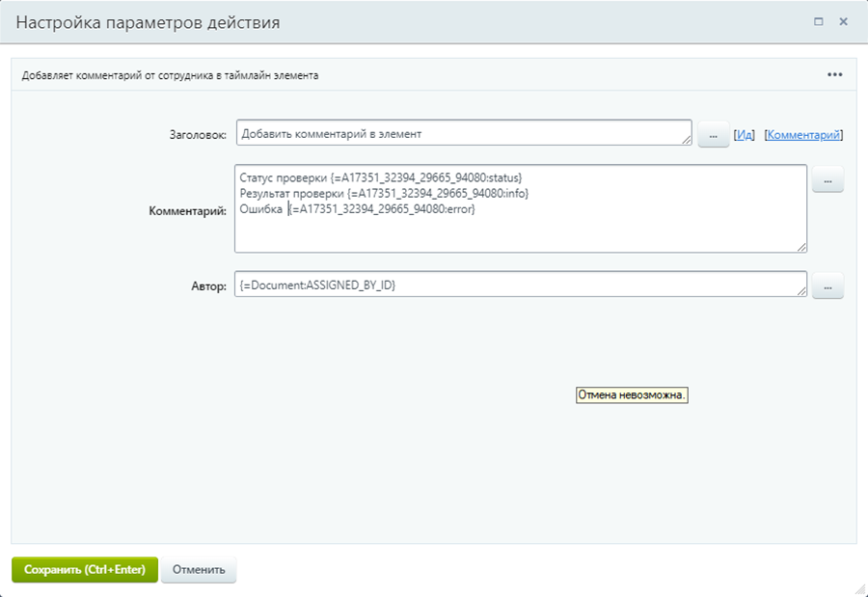The image size is (868, 597).
Task: Open value picker beside Комментарий textarea
Action: 827,179
